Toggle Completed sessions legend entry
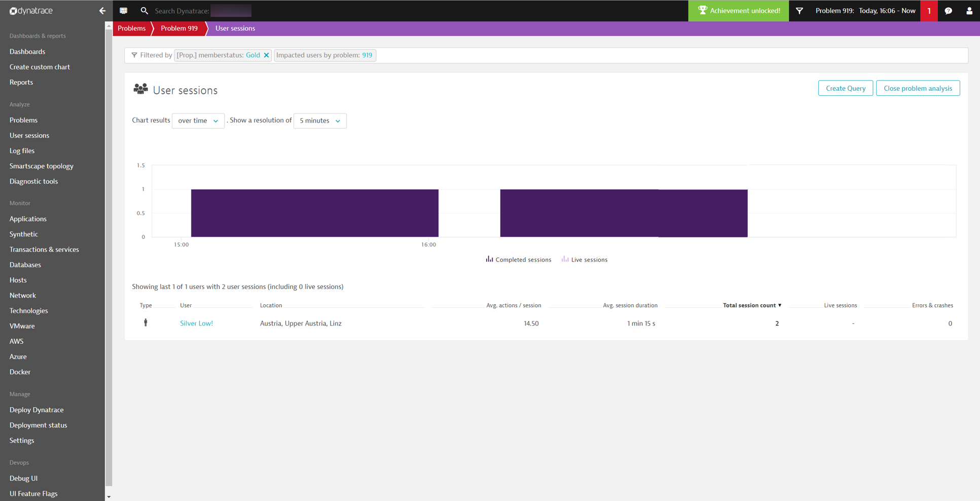Image resolution: width=980 pixels, height=501 pixels. [x=519, y=260]
